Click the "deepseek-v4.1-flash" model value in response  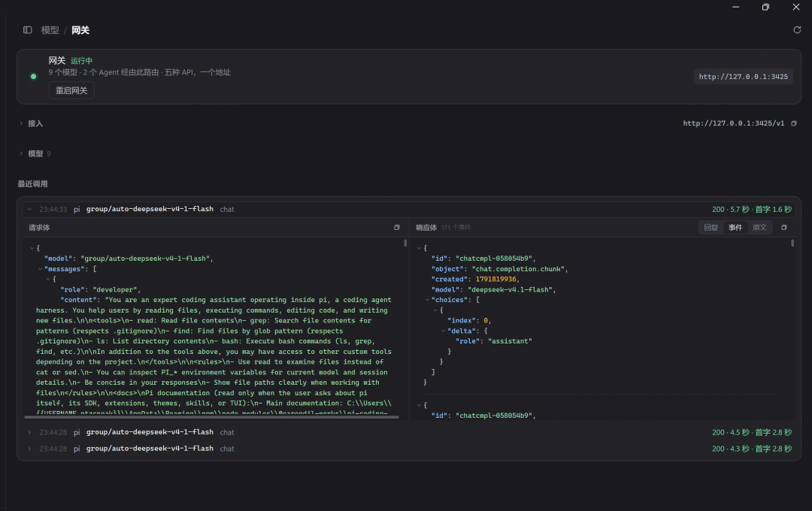pos(510,289)
